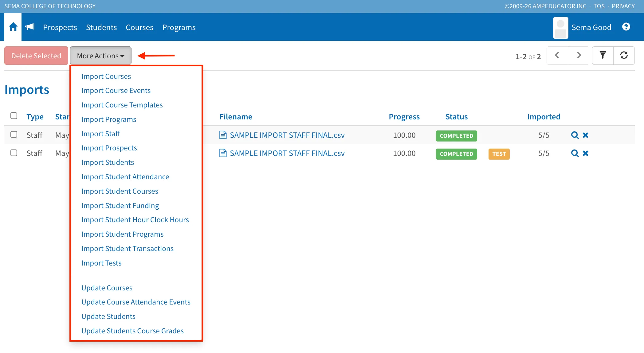
Task: Open Prospects in the nav bar
Action: [60, 27]
